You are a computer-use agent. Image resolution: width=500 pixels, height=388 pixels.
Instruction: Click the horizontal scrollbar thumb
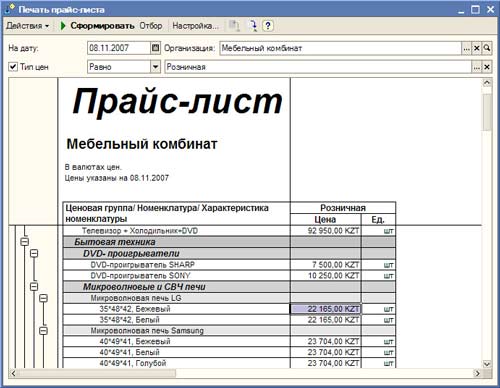[97, 373]
